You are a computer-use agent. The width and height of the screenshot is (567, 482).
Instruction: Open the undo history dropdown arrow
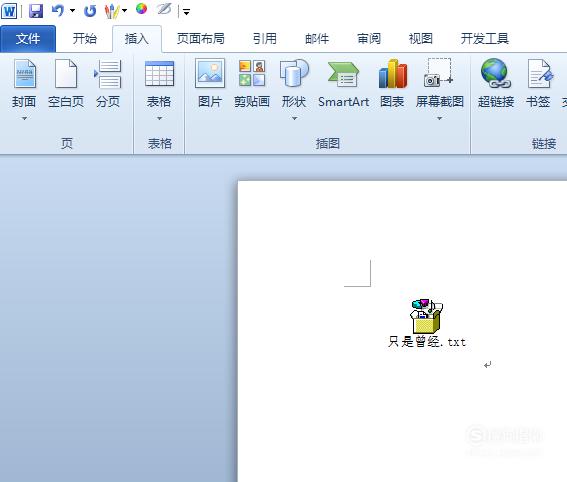point(72,11)
